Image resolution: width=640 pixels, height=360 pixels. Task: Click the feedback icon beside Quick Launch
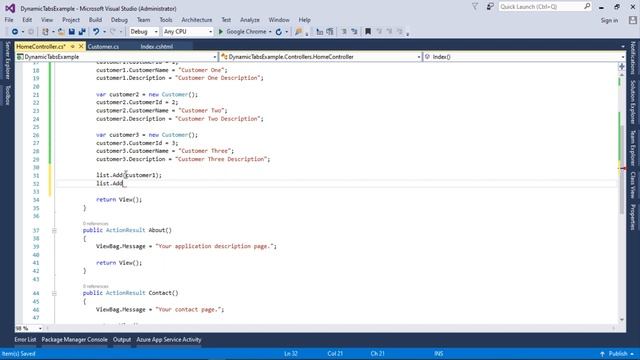pyautogui.click(x=490, y=7)
